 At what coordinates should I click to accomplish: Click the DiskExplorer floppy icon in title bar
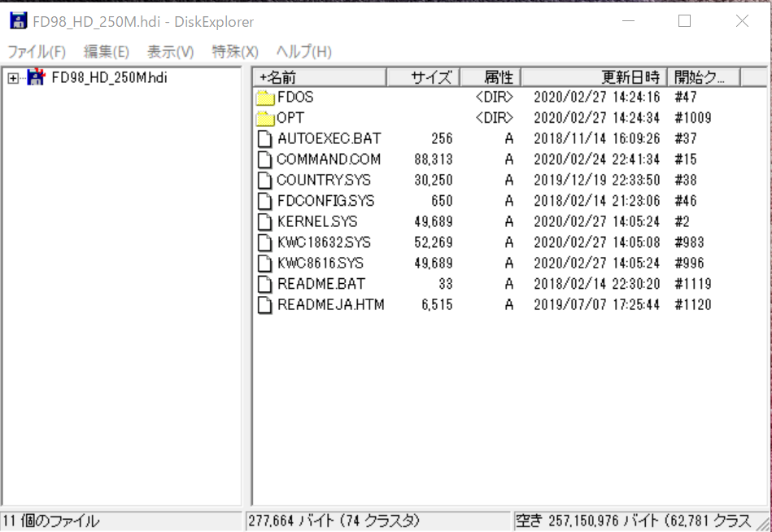click(x=18, y=21)
